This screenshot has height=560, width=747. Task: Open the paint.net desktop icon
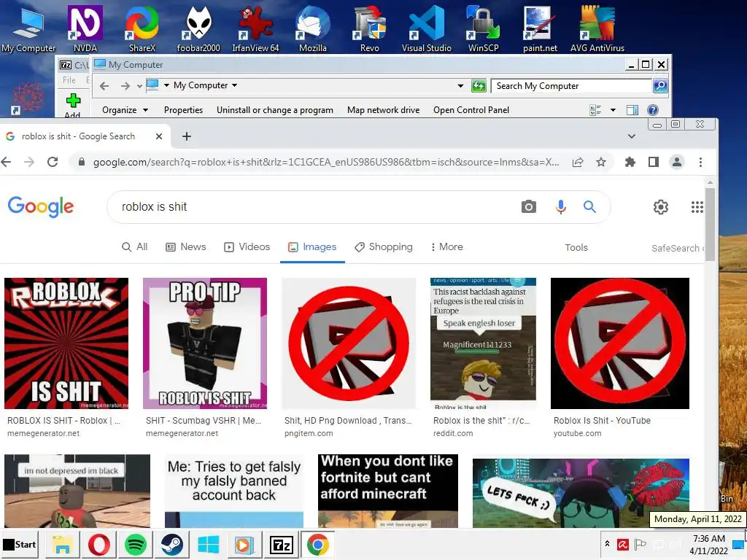pyautogui.click(x=540, y=28)
